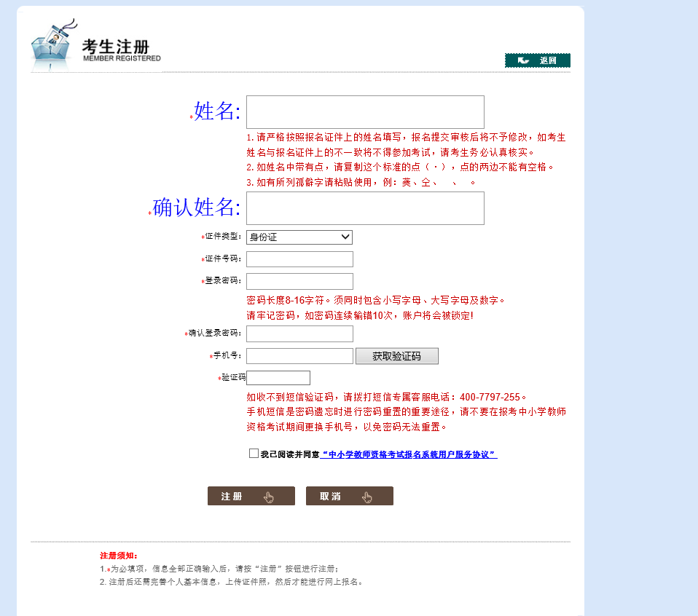The height and width of the screenshot is (616, 698).
Task: Click the 证件类型 field label
Action: point(222,236)
